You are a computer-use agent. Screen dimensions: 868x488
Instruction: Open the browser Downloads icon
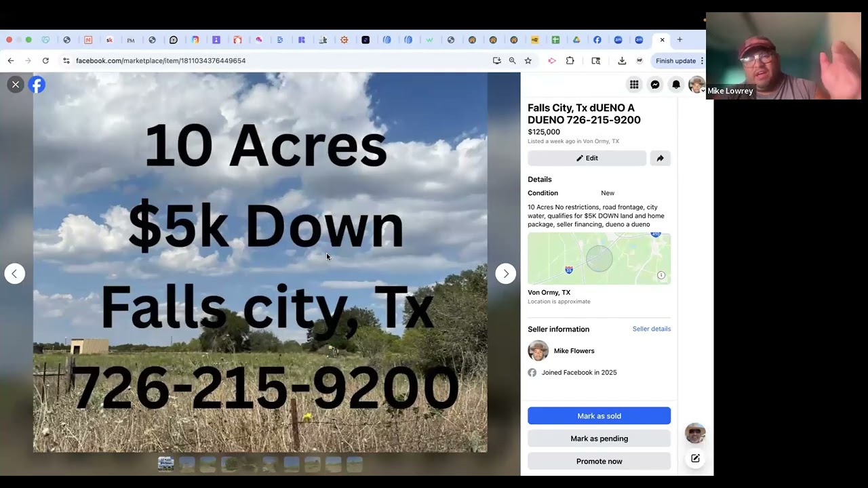pos(622,60)
